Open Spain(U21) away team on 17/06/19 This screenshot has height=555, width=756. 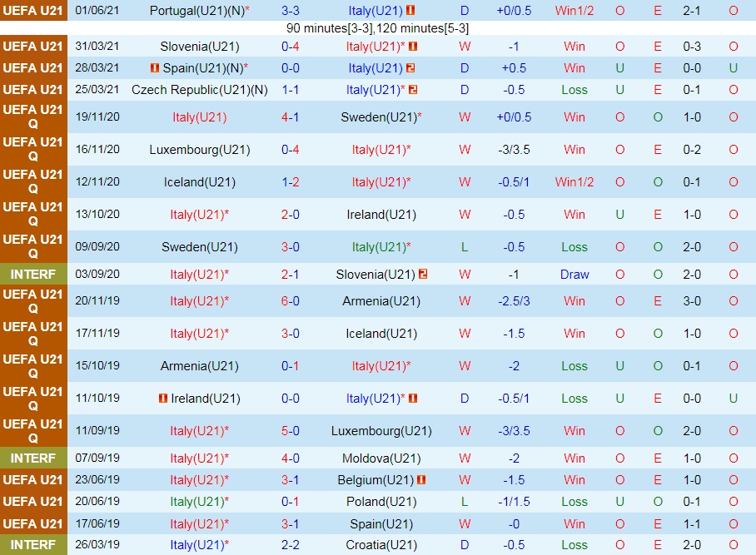click(380, 523)
